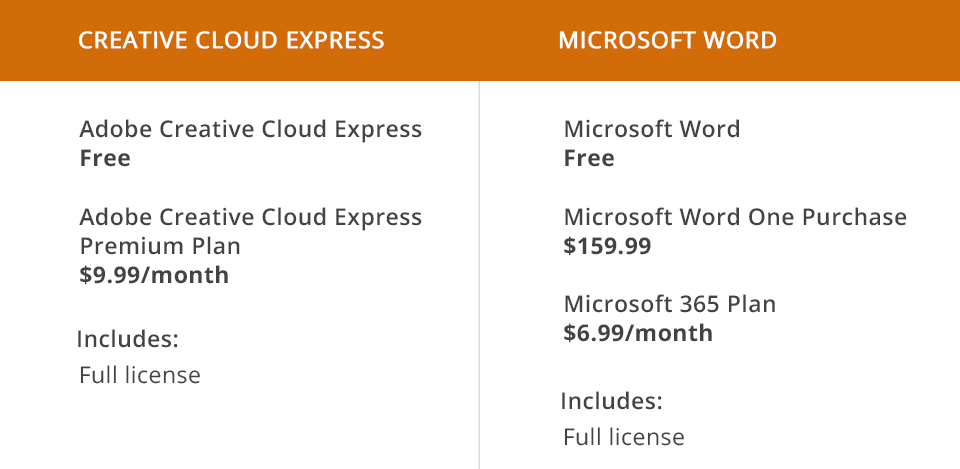Click Adobe Creative Cloud Express line above Premium Plan

250,217
